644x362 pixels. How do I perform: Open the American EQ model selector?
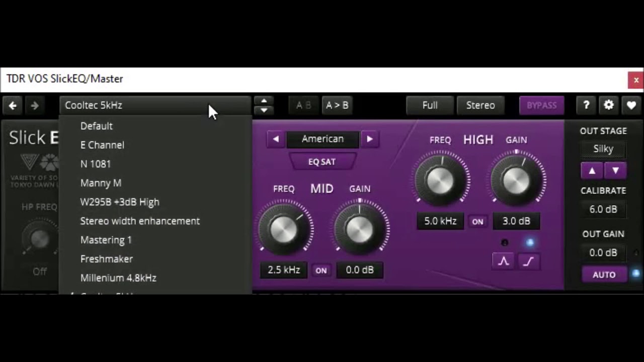coord(323,139)
